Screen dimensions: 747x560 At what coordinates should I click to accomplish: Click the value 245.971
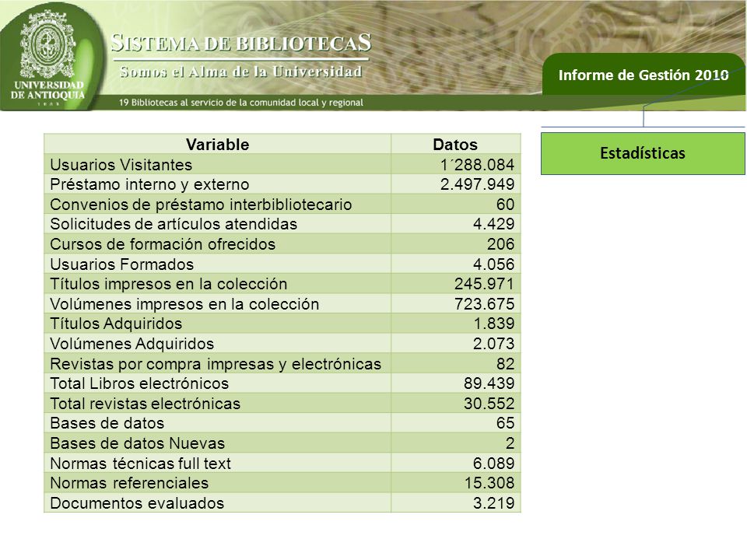pos(484,284)
